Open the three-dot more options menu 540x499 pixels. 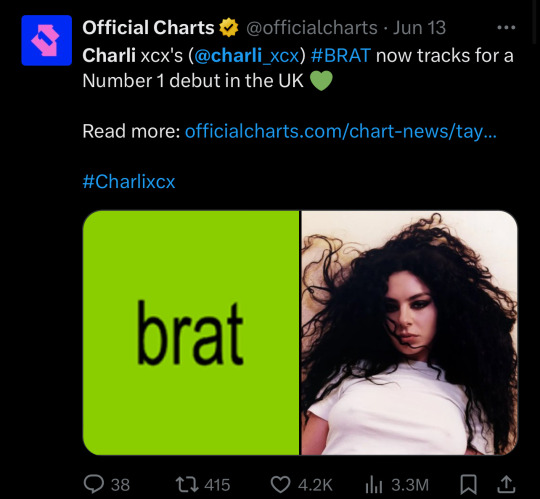[506, 28]
